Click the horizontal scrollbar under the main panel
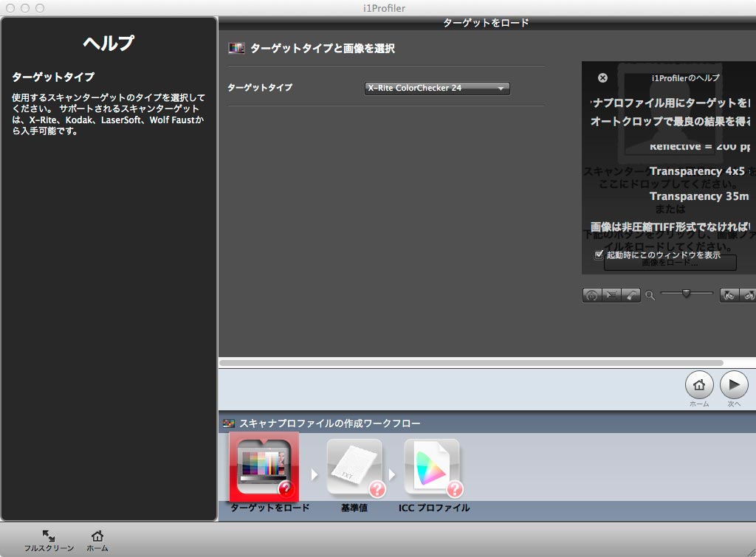Screen dimensions: 756x557 click(x=471, y=363)
